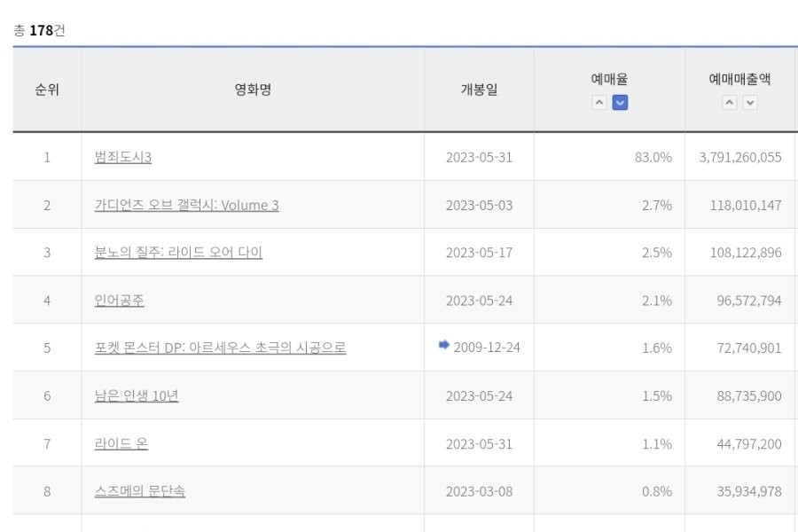The width and height of the screenshot is (798, 532).
Task: Select 분노의 질주: 라이드 오어 다이 link
Action: [x=178, y=253]
